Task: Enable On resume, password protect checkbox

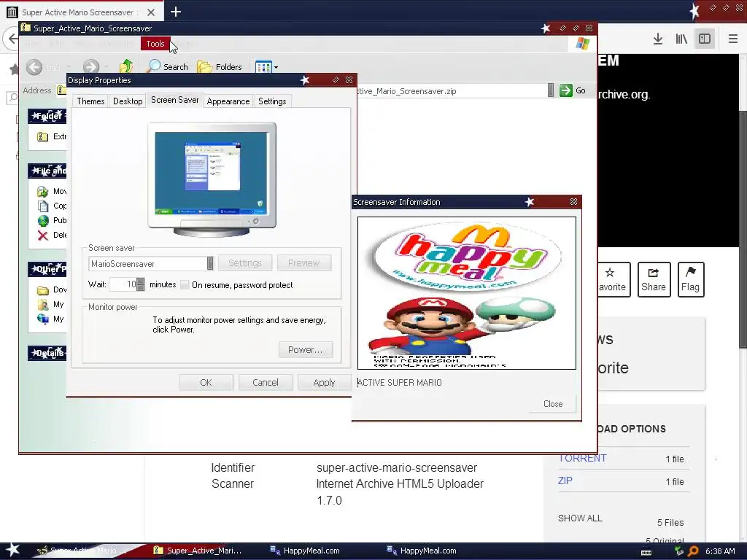Action: [x=185, y=285]
